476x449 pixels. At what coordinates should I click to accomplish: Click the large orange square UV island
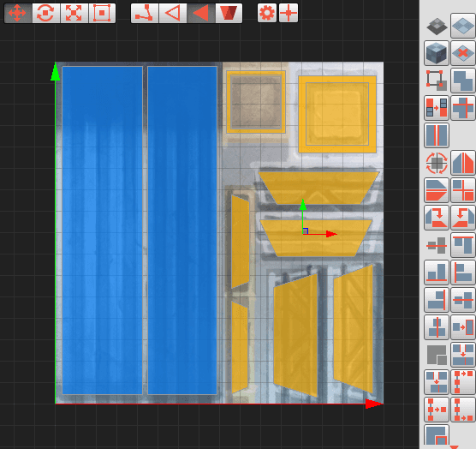pyautogui.click(x=337, y=114)
